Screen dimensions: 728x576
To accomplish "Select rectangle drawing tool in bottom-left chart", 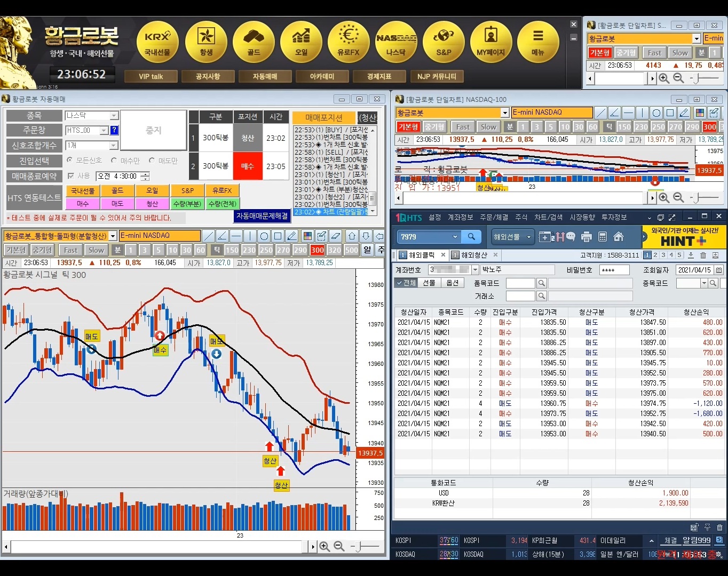I will pos(278,236).
